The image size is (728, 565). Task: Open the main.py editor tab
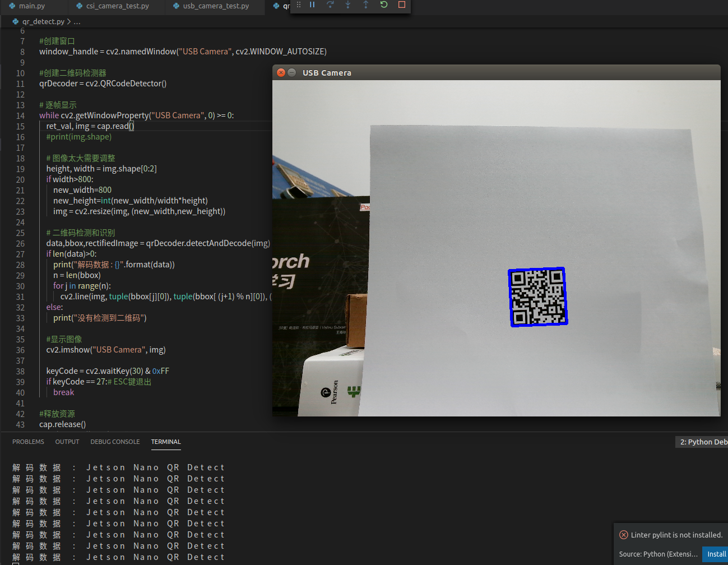32,6
